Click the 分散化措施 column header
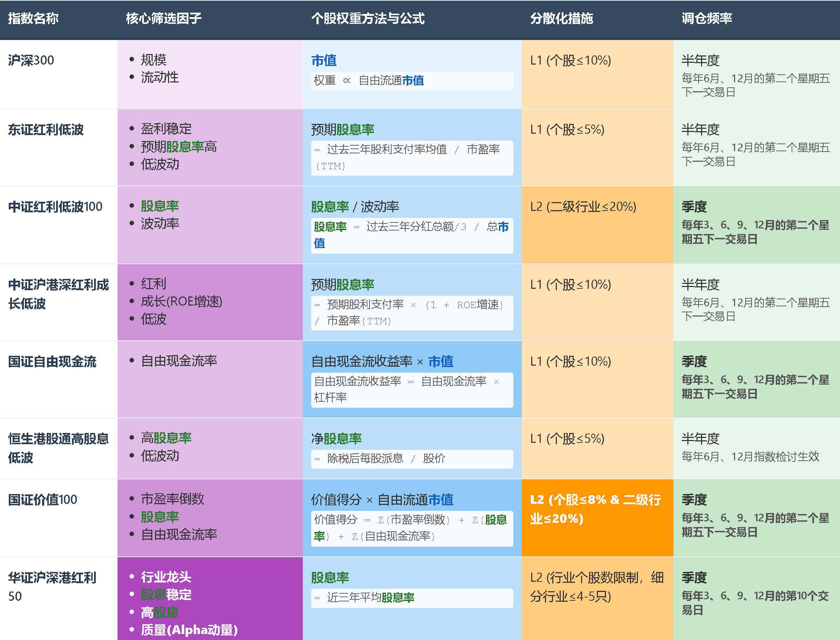 561,18
